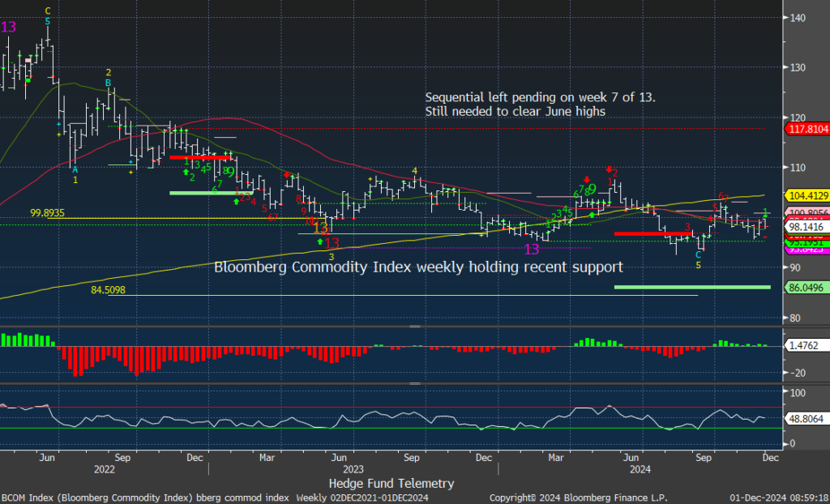Viewport: 830px width, 504px height.
Task: Select the light green 86.0496 price tag
Action: pos(807,287)
